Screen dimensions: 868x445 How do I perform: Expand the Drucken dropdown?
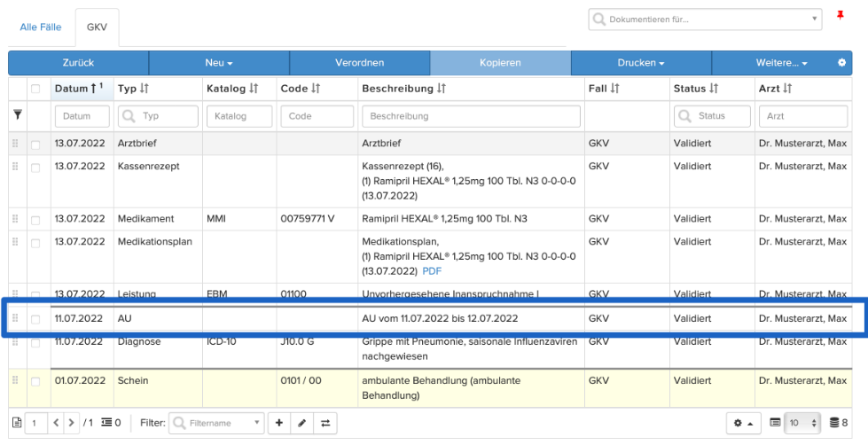pos(641,63)
